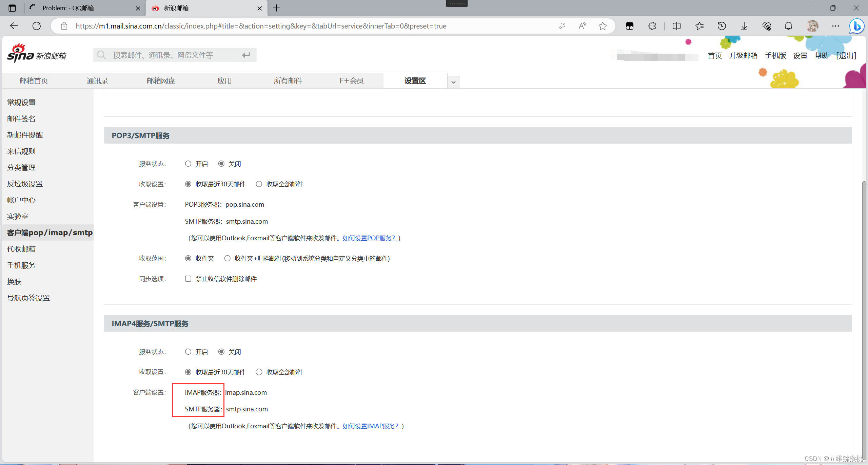Switch to the Problem: - QQ邮箱 browser tab

[x=85, y=8]
